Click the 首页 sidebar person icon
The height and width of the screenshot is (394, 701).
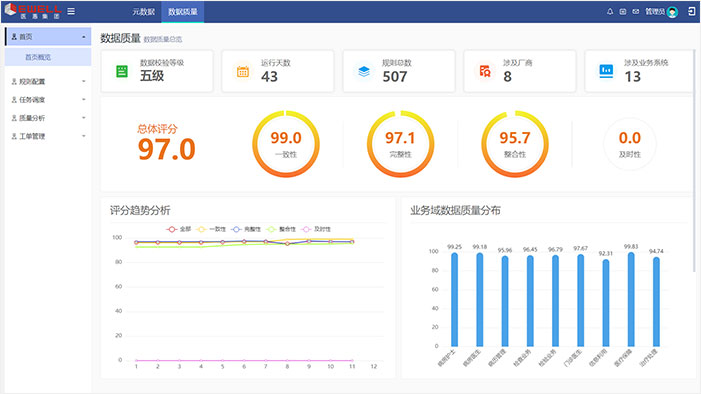click(14, 37)
